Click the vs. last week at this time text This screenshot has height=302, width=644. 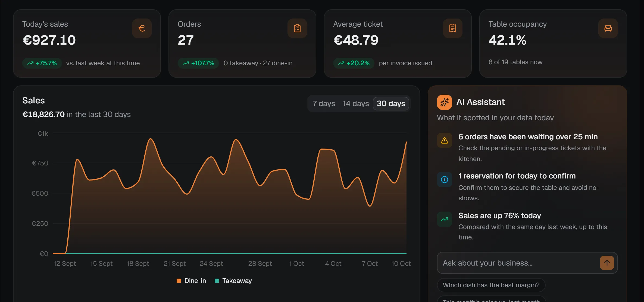103,63
